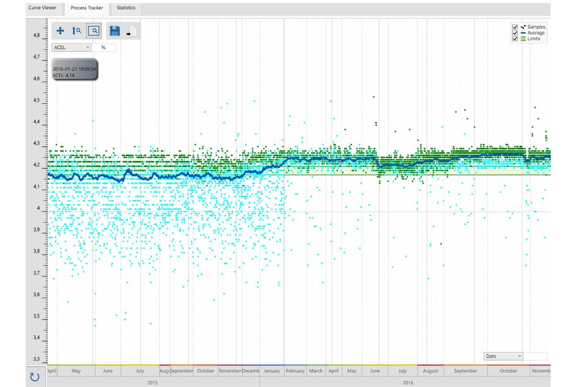Click the % unit field
The width and height of the screenshot is (588, 387).
[104, 47]
